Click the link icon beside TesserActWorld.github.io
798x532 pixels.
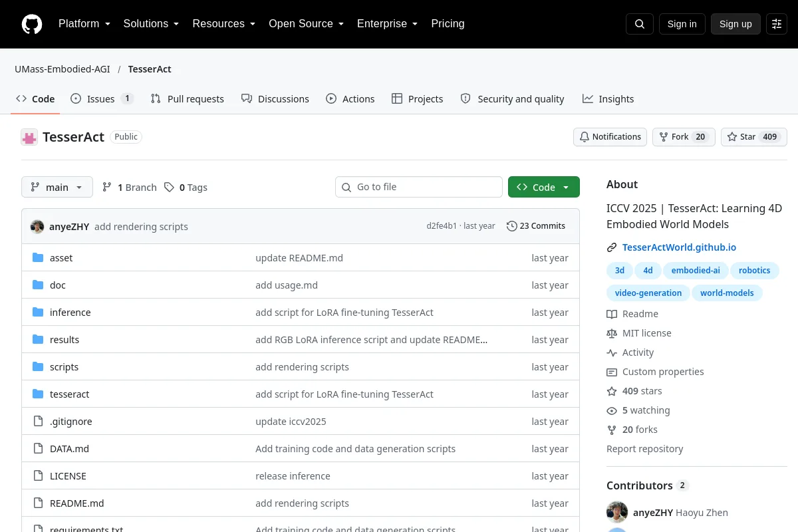coord(612,247)
